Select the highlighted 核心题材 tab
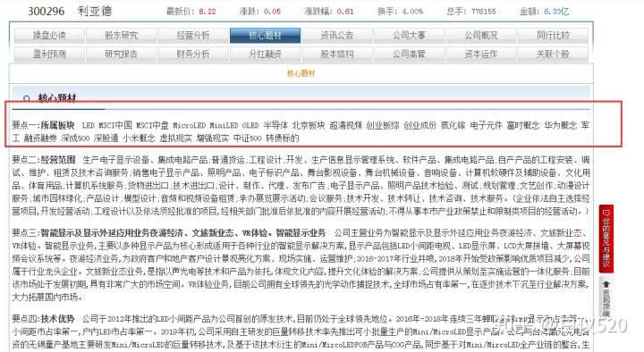 265,35
